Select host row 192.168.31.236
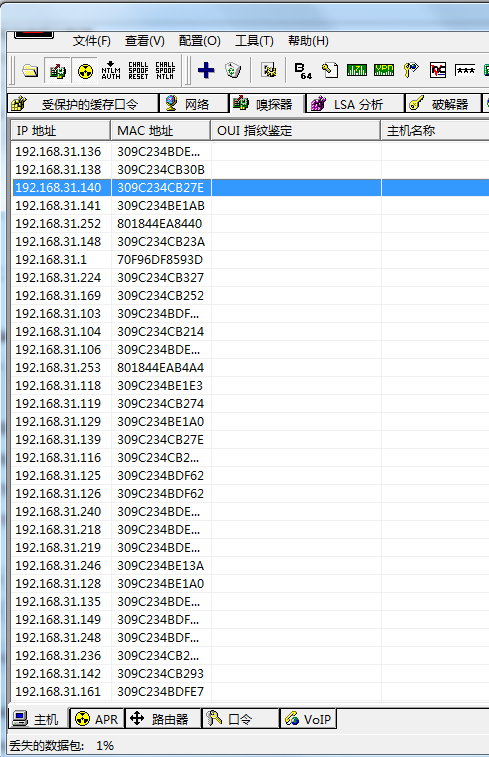The height and width of the screenshot is (757, 489). tap(250, 656)
